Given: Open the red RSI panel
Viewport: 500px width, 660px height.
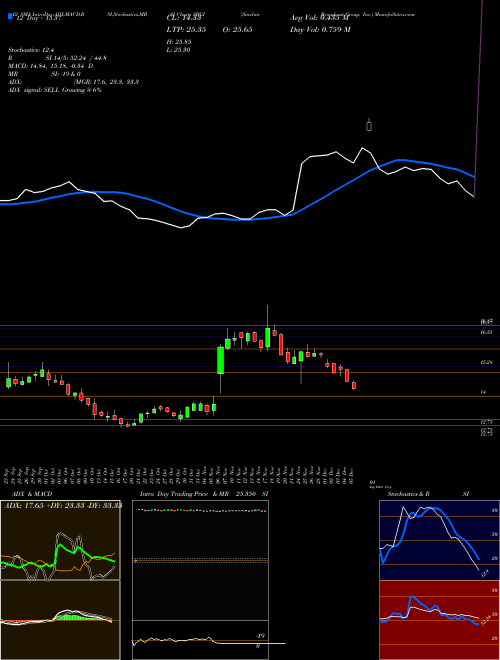Looking at the screenshot, I should pyautogui.click(x=439, y=620).
